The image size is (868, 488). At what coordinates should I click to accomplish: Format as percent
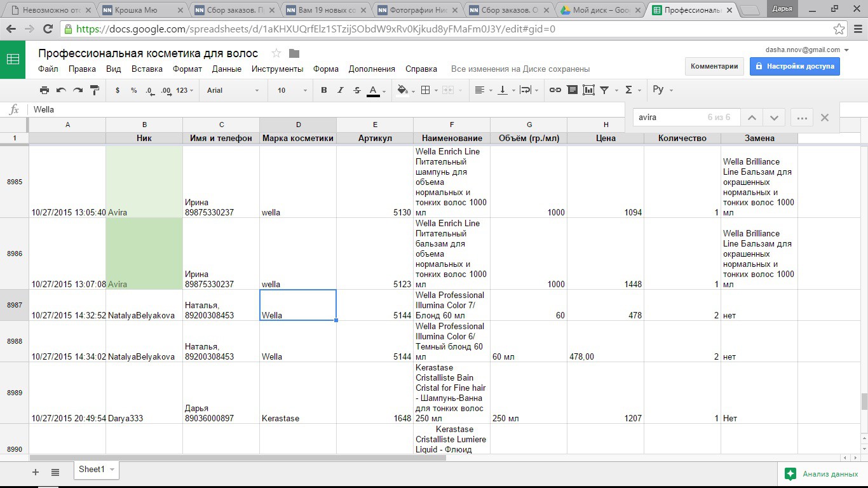click(x=134, y=90)
